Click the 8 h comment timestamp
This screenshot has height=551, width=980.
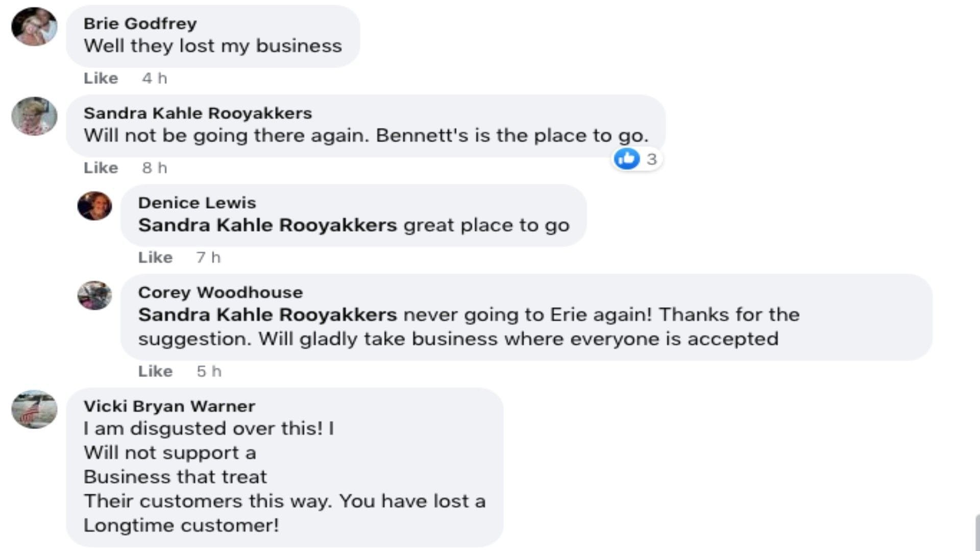(155, 168)
